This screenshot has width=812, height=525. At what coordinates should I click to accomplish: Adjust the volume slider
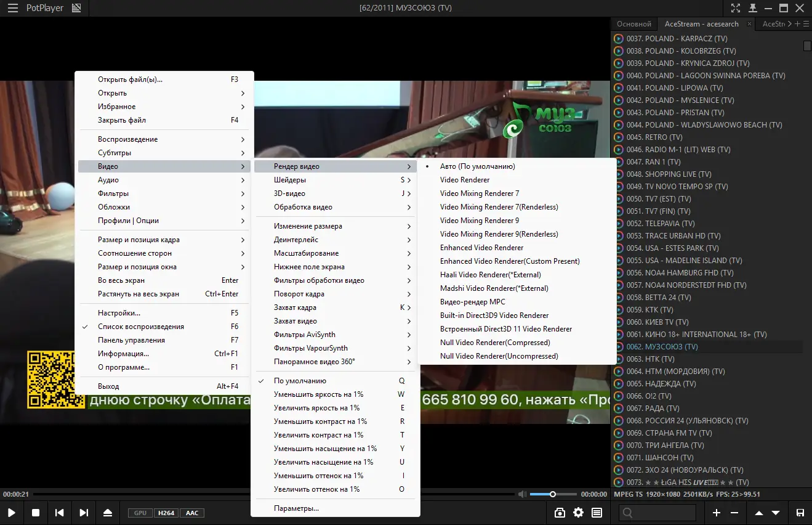pos(553,494)
